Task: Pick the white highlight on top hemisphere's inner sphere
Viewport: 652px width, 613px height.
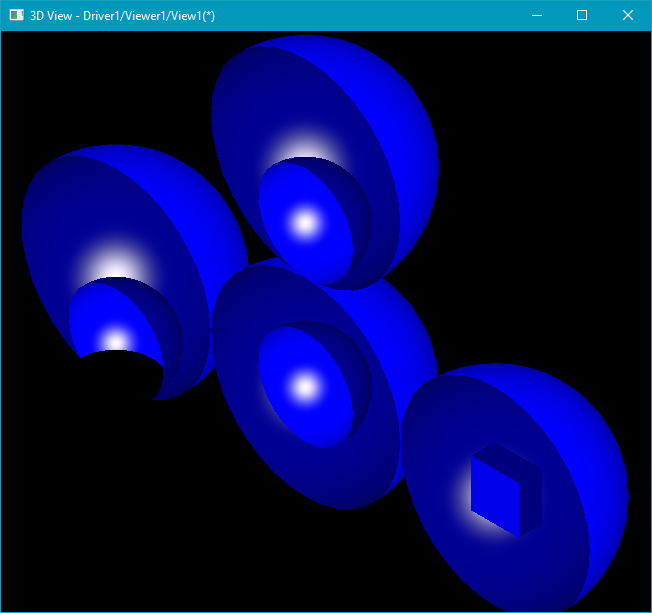Action: (304, 222)
